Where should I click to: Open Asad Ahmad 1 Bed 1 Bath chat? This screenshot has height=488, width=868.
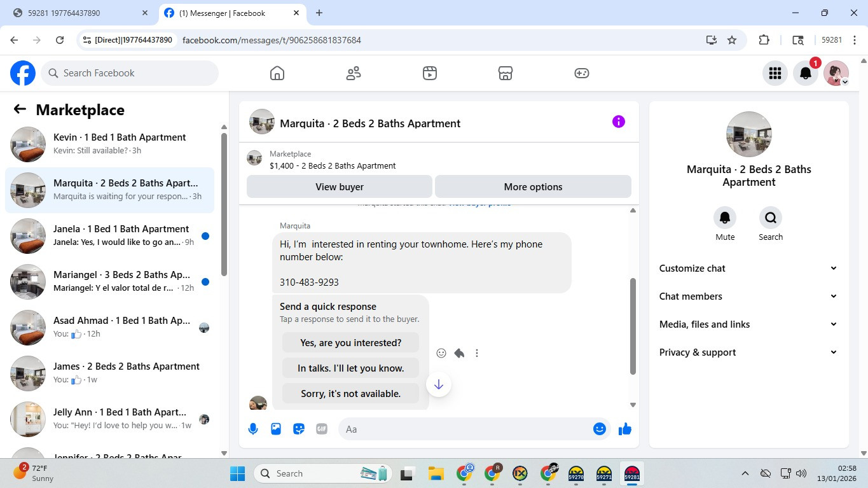pos(109,328)
